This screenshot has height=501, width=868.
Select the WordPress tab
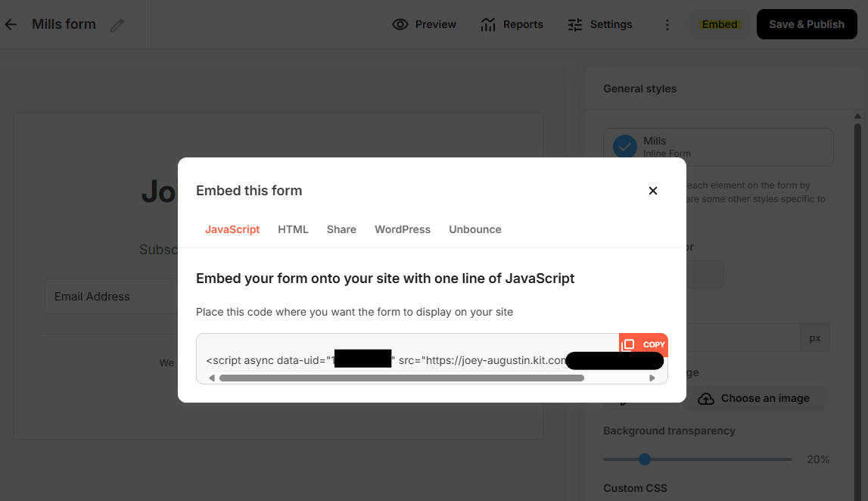pyautogui.click(x=403, y=229)
